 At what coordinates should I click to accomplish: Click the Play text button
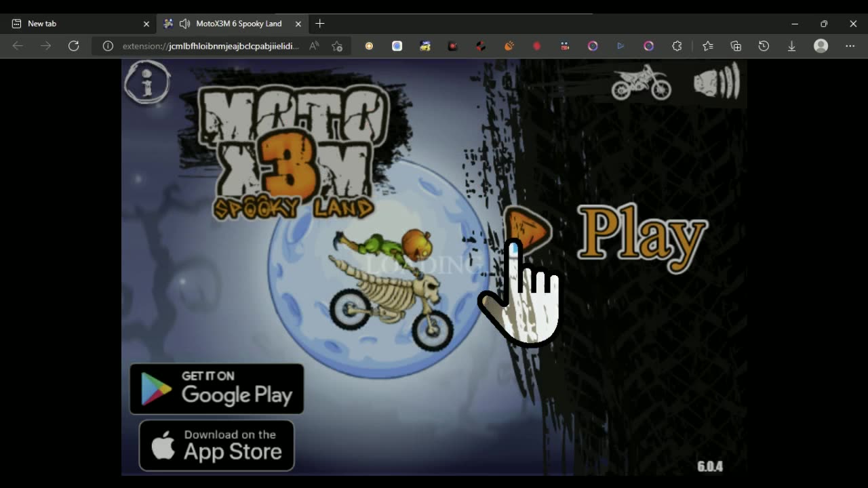point(642,237)
